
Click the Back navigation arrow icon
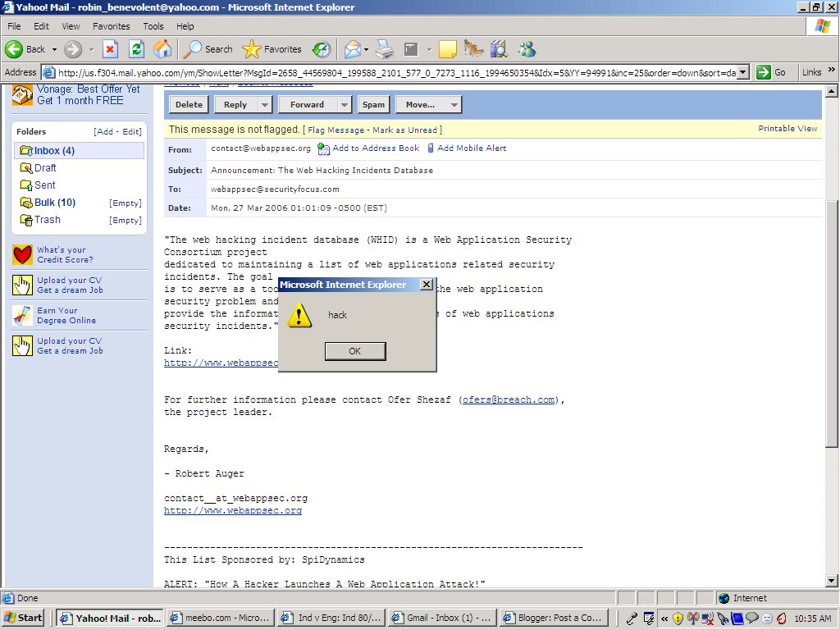click(x=14, y=49)
